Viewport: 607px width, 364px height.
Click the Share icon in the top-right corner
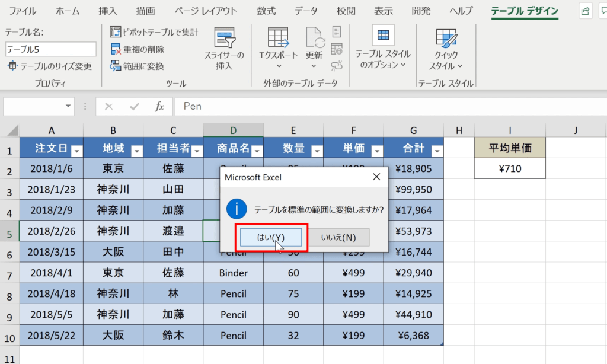click(x=584, y=10)
